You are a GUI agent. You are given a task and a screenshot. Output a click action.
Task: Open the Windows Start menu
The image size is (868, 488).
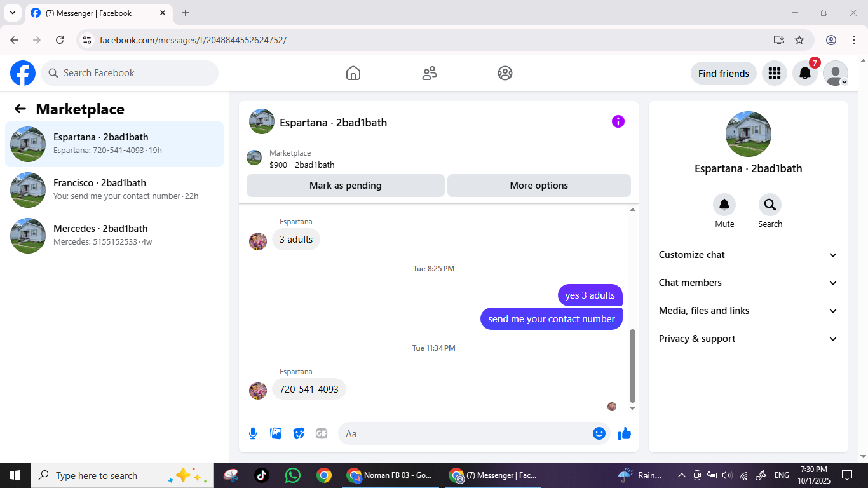[15, 475]
